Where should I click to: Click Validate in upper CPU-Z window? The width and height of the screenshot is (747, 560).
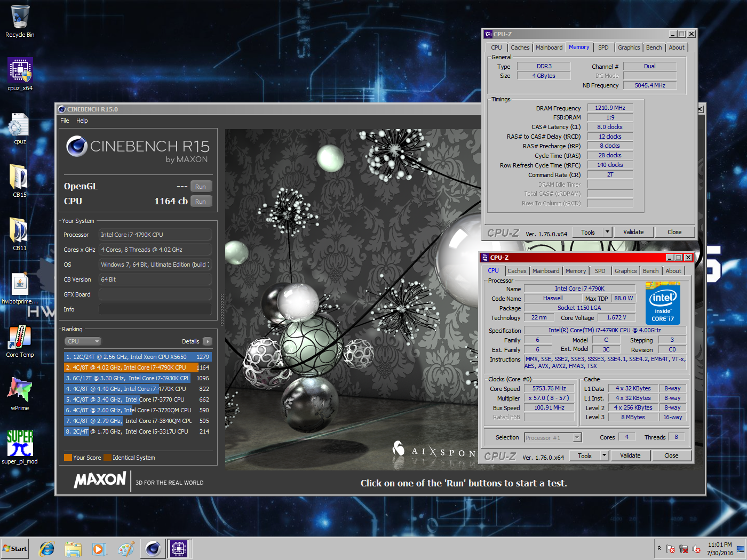[633, 233]
